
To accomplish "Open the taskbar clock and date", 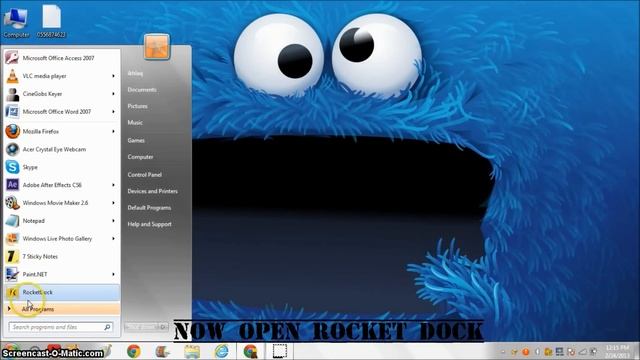I will click(x=617, y=351).
